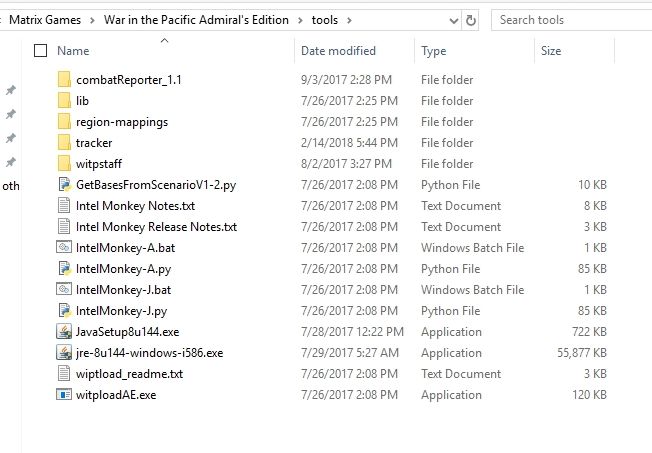This screenshot has height=453, width=652.
Task: Expand the chevron after tools breadcrumb
Action: pyautogui.click(x=349, y=20)
